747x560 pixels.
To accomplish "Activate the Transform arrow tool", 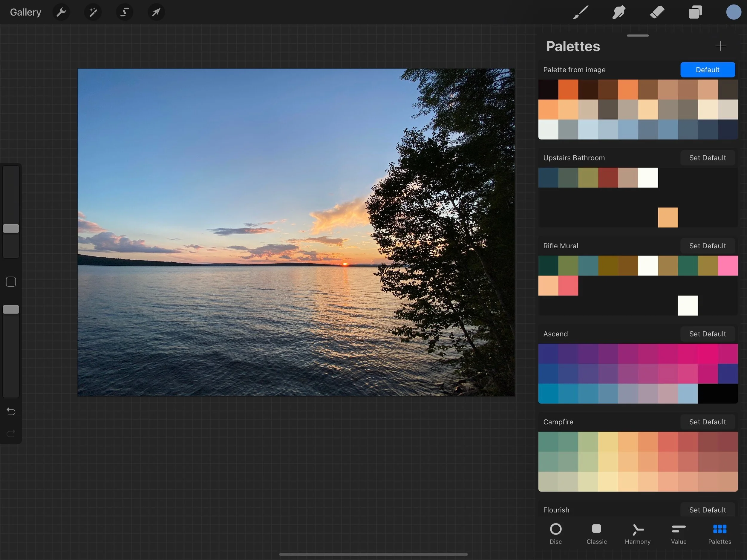I will pos(156,13).
